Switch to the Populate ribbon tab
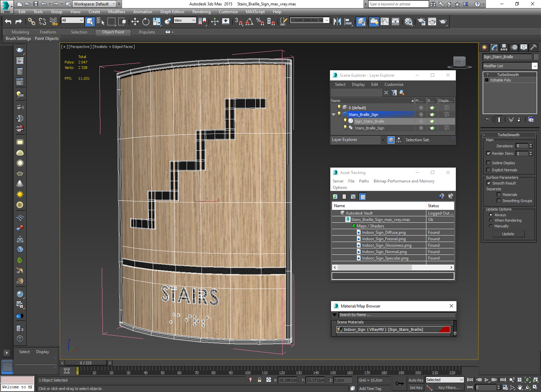Viewport: 541px width, 392px height. tap(147, 32)
